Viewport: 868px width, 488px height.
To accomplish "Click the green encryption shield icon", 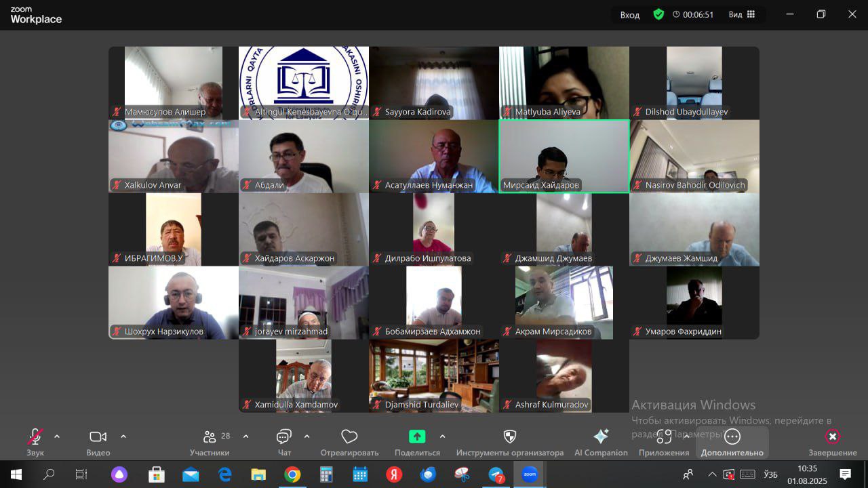I will (x=658, y=14).
